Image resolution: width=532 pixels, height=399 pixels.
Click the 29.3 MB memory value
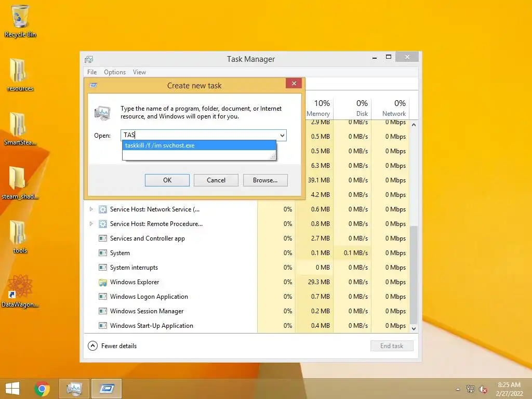coord(318,282)
